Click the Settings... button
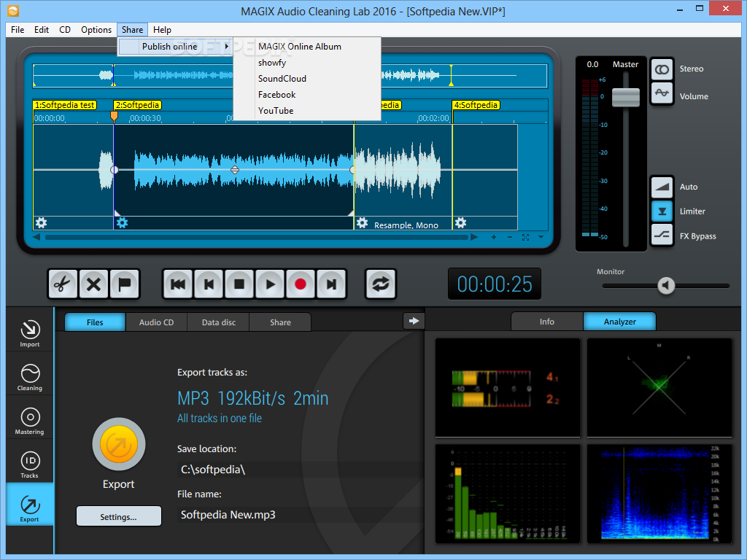The height and width of the screenshot is (560, 747). tap(119, 517)
